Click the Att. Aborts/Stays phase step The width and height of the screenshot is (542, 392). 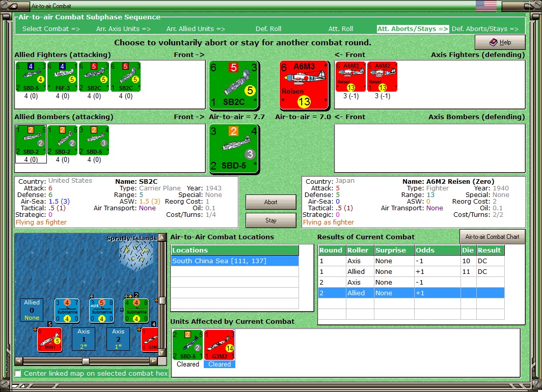tap(413, 29)
